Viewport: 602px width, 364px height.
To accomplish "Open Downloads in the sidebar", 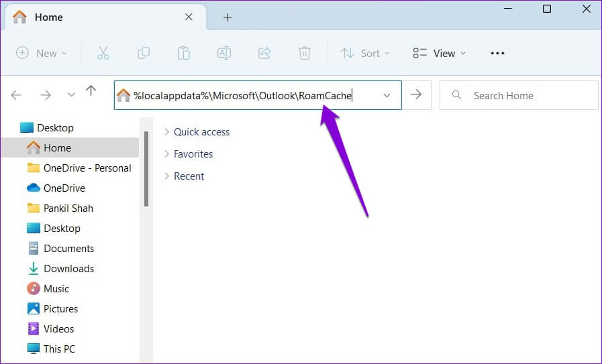I will tap(60, 269).
